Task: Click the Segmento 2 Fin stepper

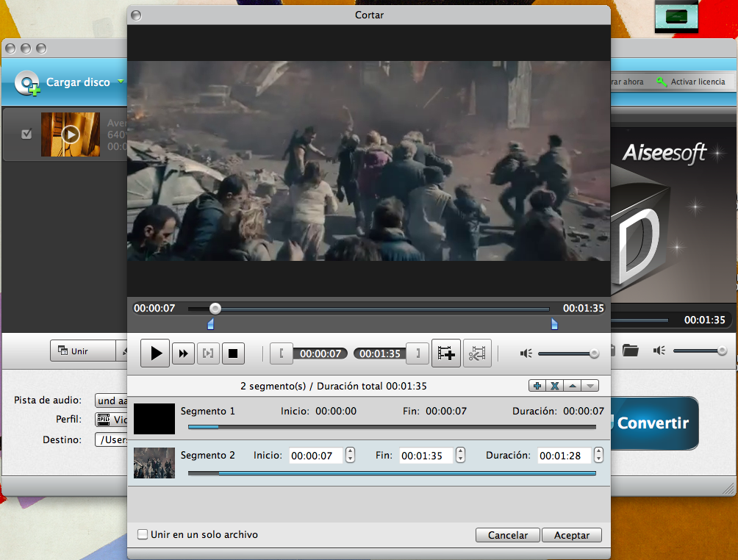Action: (460, 455)
